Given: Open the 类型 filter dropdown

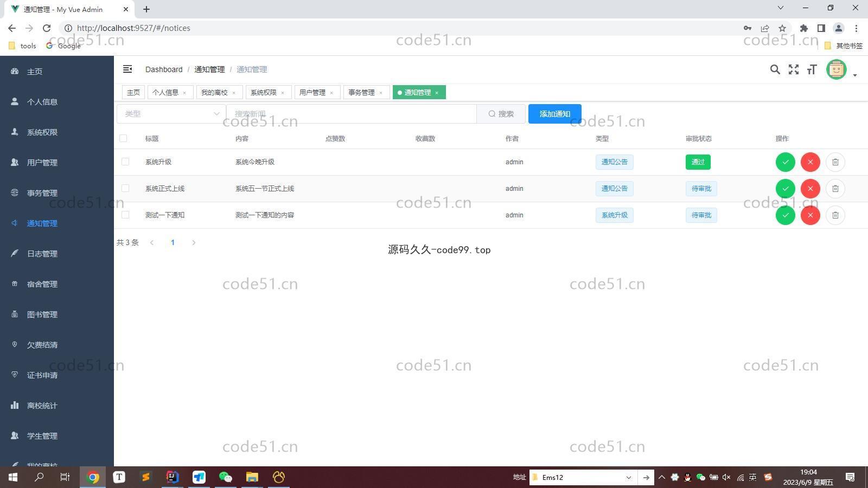Looking at the screenshot, I should (x=171, y=114).
